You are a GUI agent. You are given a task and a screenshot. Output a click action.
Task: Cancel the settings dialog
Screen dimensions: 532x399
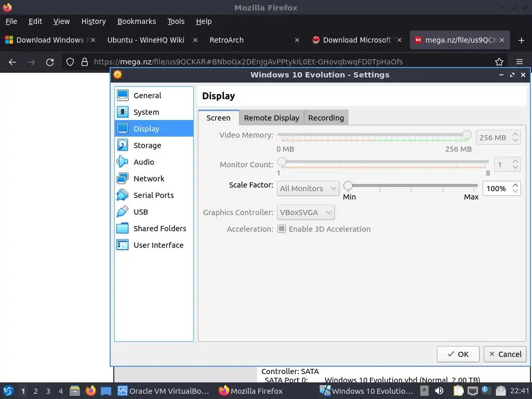tap(505, 354)
